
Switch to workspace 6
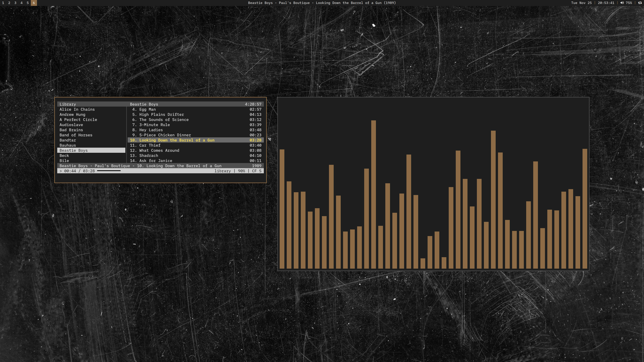[34, 3]
